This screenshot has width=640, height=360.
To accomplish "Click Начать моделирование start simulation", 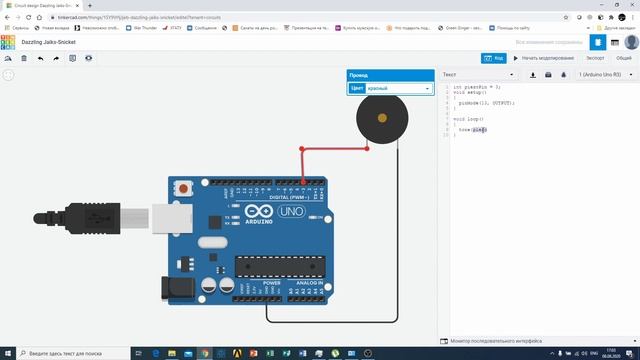I will click(x=544, y=58).
